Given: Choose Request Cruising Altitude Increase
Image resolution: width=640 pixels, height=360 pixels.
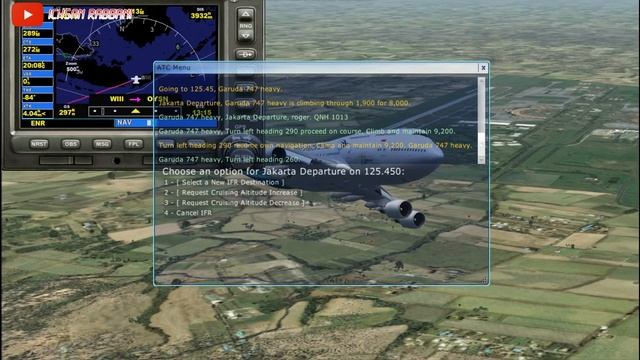Looking at the screenshot, I should [233, 192].
